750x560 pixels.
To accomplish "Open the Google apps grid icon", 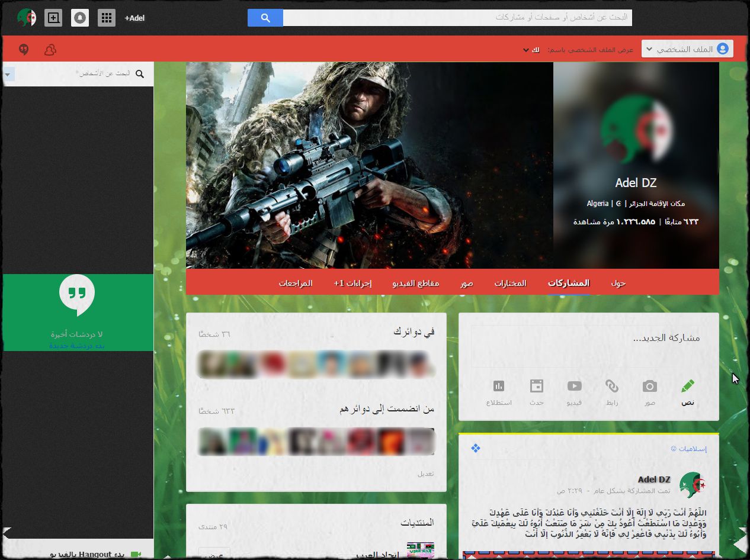I will tap(107, 18).
